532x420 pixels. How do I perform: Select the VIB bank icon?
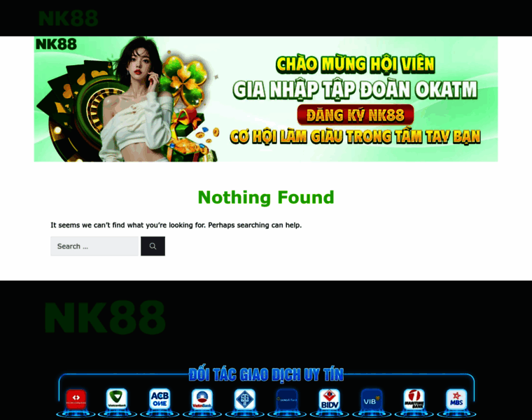[x=372, y=399]
